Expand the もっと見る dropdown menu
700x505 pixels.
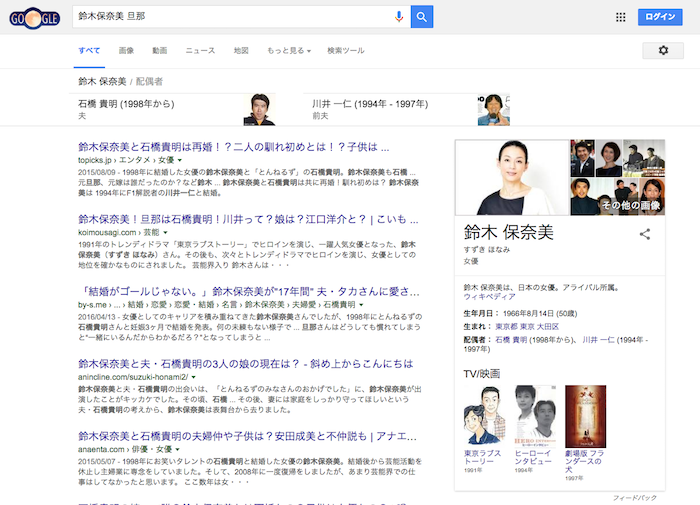[x=289, y=50]
